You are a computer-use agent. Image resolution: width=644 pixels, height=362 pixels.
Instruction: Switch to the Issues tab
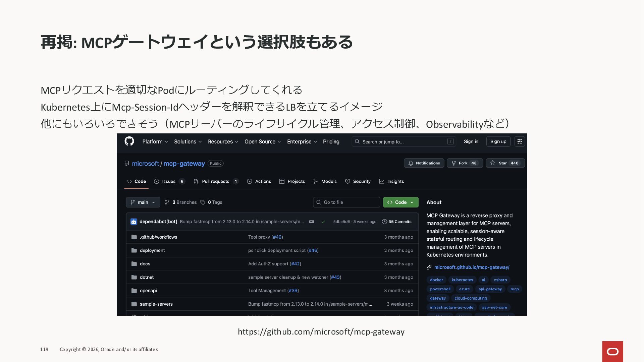tap(169, 181)
